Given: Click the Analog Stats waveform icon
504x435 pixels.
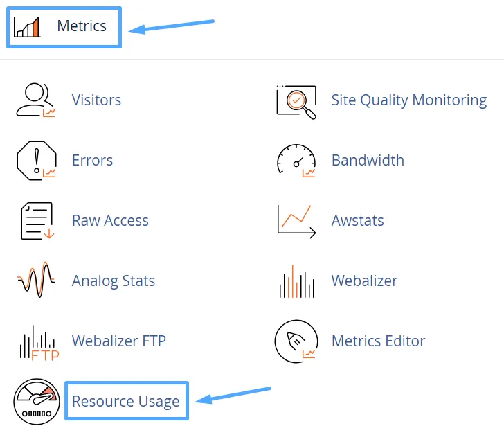Looking at the screenshot, I should 36,281.
